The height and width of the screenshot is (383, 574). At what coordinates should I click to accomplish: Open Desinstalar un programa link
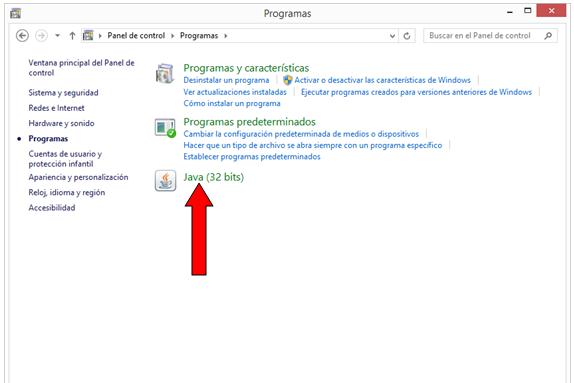pos(226,80)
